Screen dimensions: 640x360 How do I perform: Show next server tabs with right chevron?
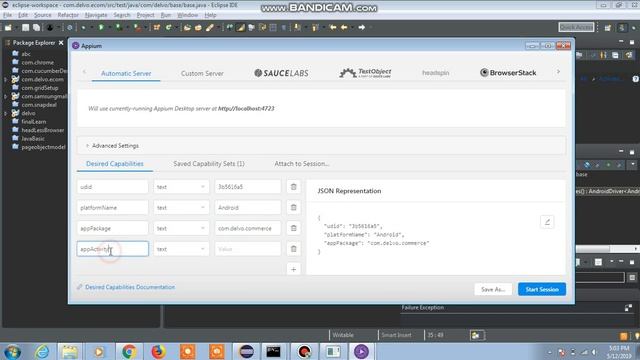[x=558, y=72]
